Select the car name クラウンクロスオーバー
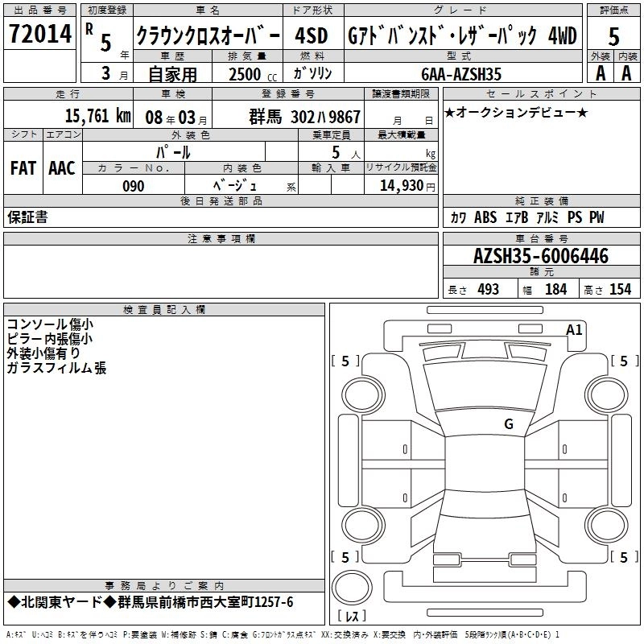Screen dimensions: 644x644 coord(208,35)
